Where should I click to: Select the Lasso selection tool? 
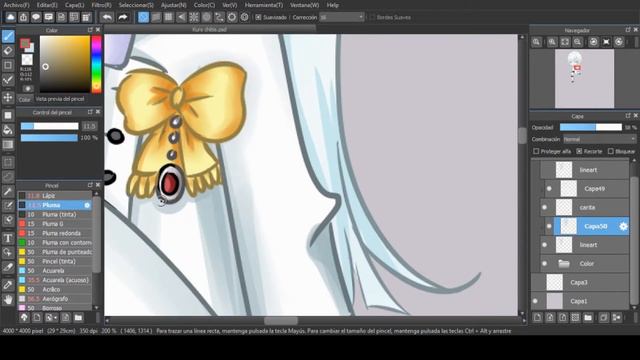click(8, 177)
